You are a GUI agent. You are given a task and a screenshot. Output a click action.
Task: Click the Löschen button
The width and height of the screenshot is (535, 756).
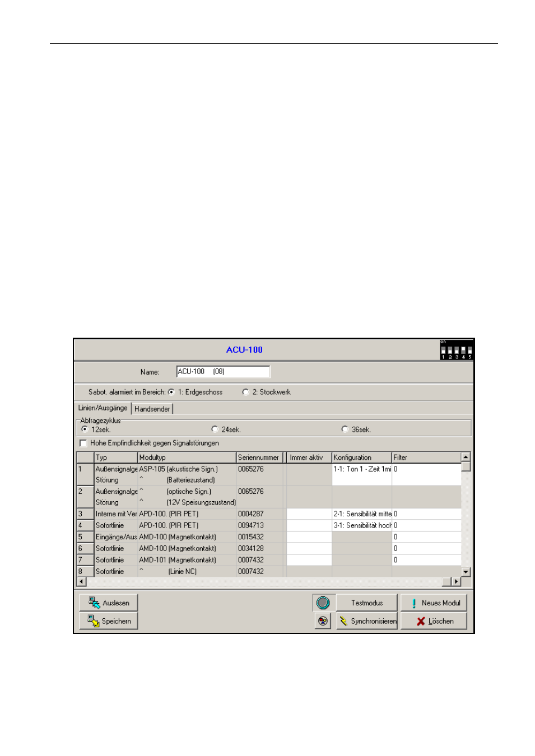point(434,620)
